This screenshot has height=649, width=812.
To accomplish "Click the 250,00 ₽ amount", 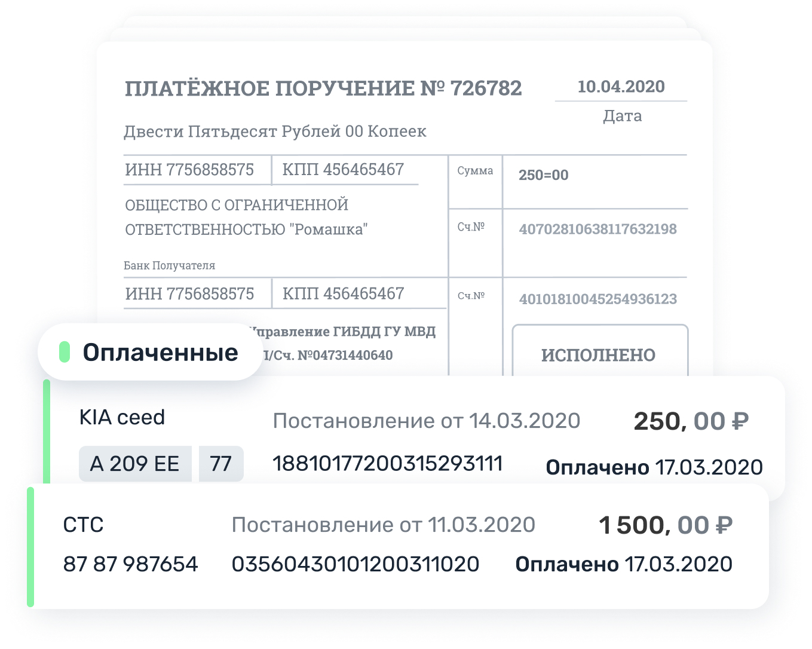I will point(691,421).
